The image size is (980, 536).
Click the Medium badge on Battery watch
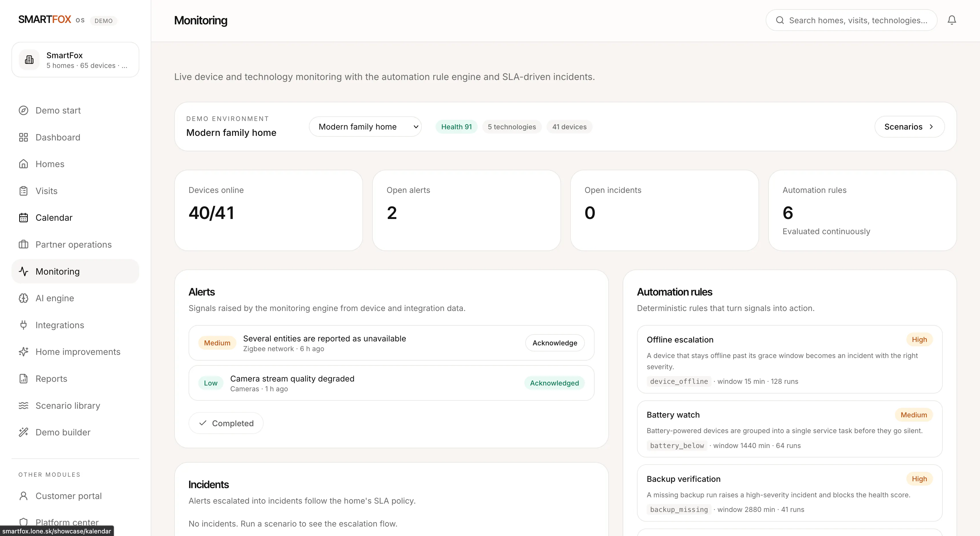point(914,415)
